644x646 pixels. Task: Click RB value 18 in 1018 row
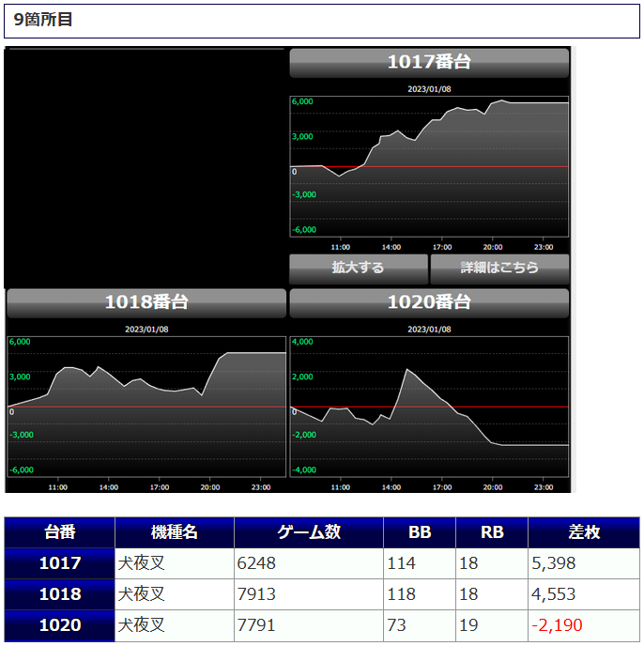468,594
